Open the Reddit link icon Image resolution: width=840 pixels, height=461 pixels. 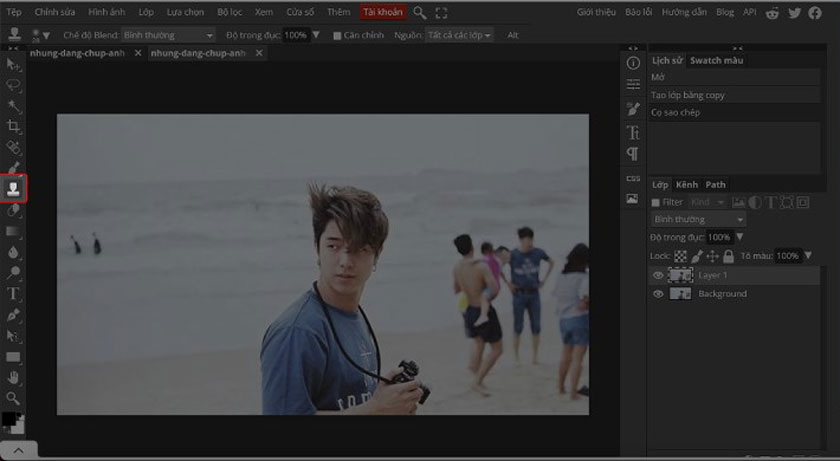tap(772, 13)
